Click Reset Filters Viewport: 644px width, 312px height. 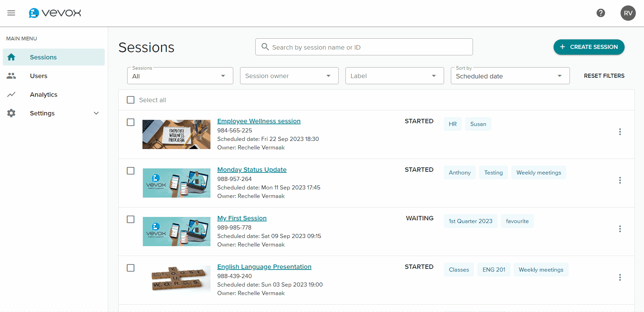[x=604, y=76]
